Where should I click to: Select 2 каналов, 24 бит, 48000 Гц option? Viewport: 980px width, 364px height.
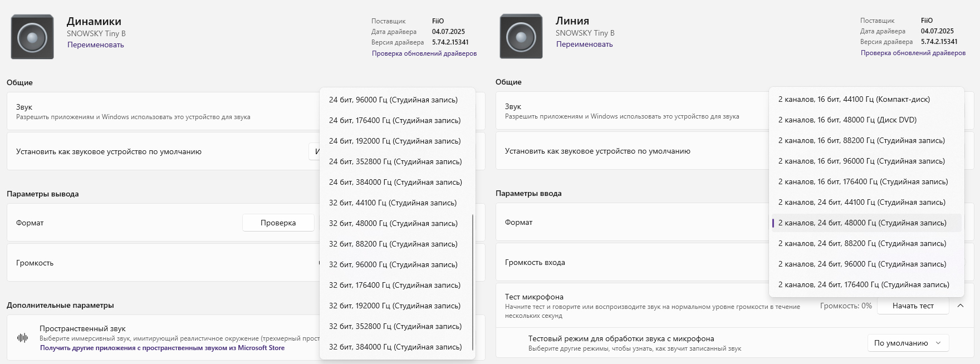(862, 223)
